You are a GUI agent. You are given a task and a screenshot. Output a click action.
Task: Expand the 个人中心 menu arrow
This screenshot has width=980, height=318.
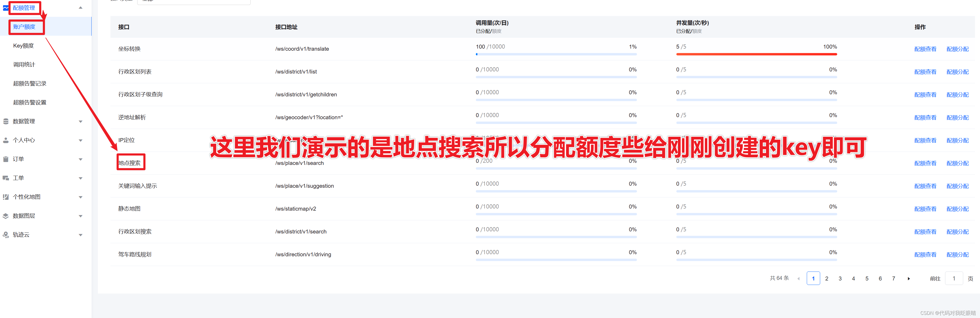[x=80, y=140]
